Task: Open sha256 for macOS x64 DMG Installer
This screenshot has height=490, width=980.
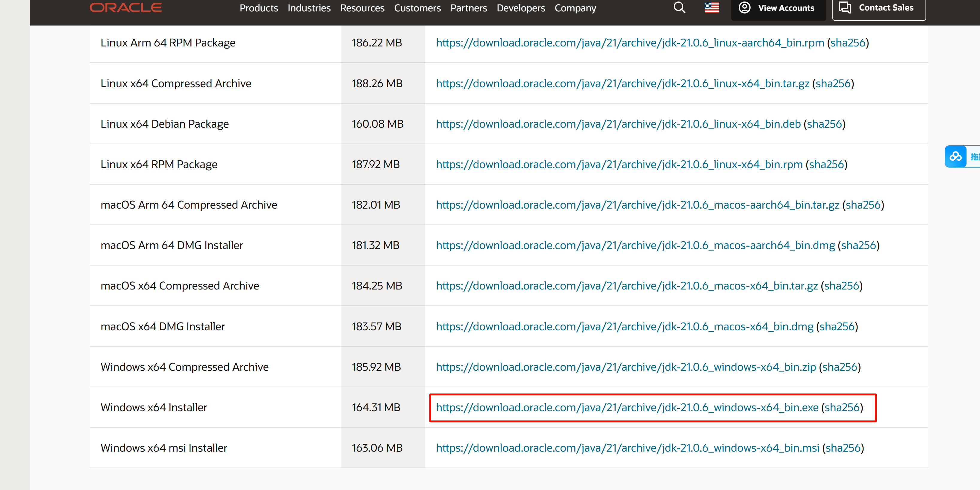Action: (837, 326)
